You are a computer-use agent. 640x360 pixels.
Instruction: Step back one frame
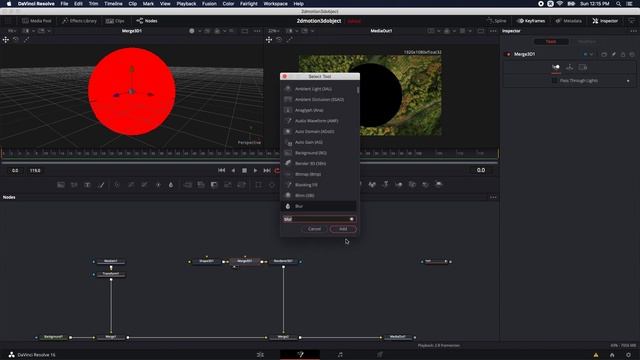233,170
